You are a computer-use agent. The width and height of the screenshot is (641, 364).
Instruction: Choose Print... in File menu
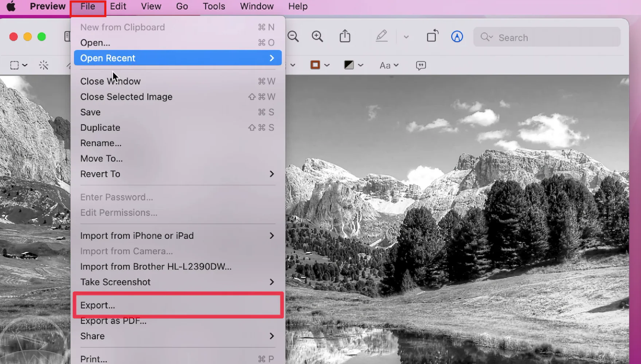click(x=178, y=359)
